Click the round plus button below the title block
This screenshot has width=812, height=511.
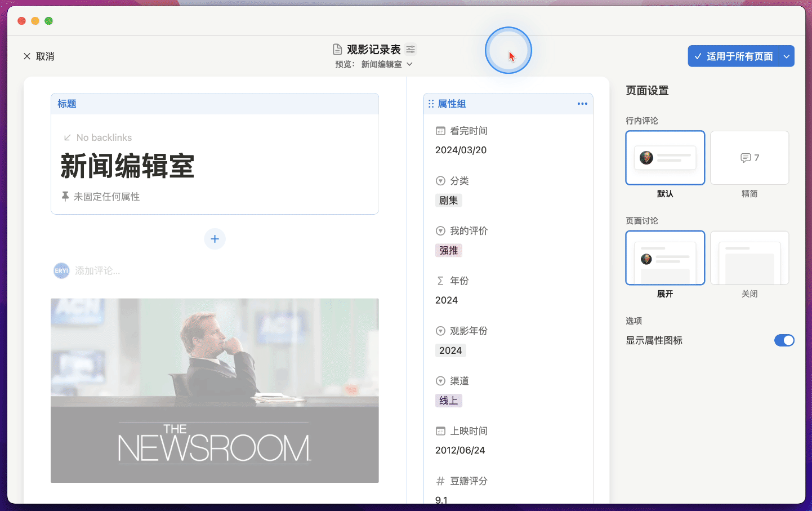(x=215, y=239)
